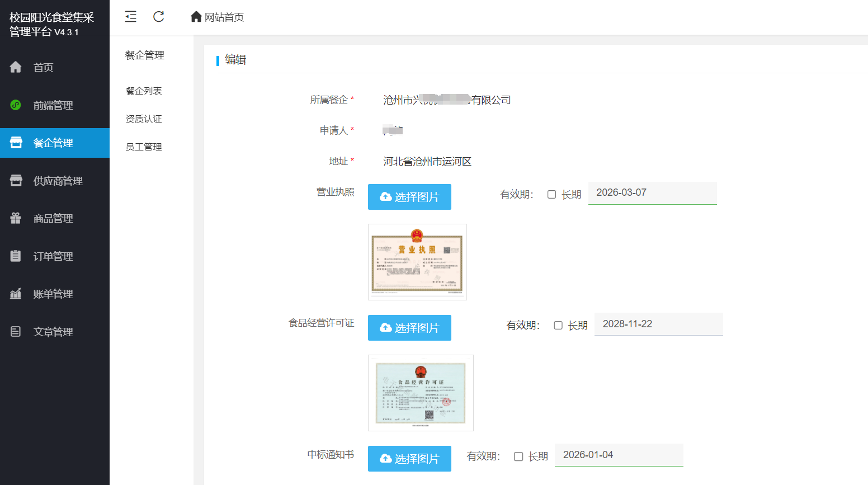Open 首页 from the sidebar

pos(44,68)
